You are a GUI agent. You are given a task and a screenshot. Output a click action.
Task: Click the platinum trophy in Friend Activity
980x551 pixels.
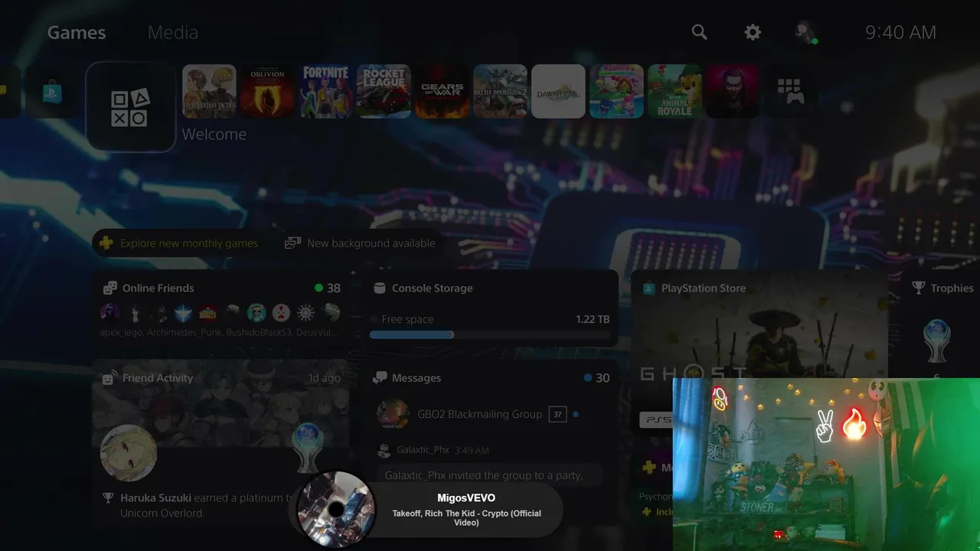(308, 448)
